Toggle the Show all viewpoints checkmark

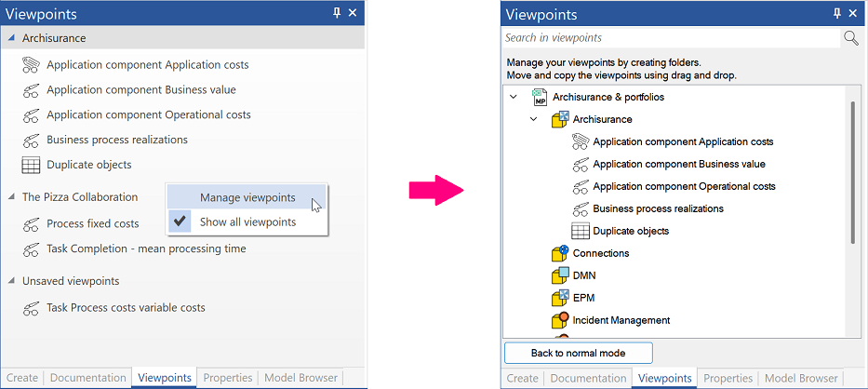pyautogui.click(x=179, y=222)
